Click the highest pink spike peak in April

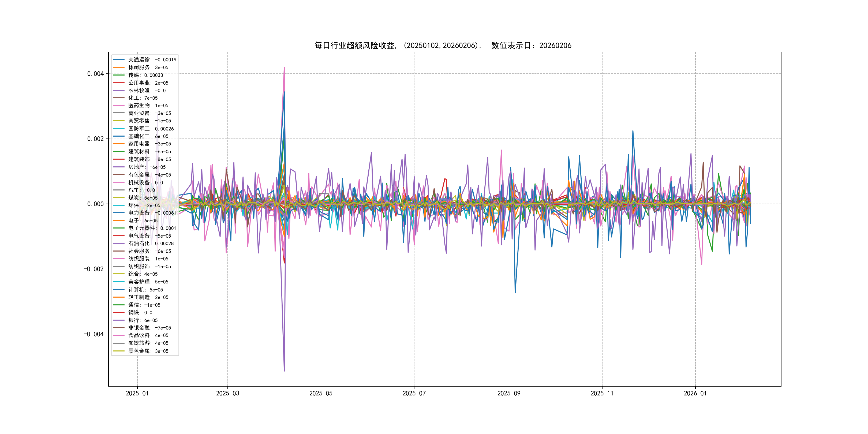tap(285, 68)
